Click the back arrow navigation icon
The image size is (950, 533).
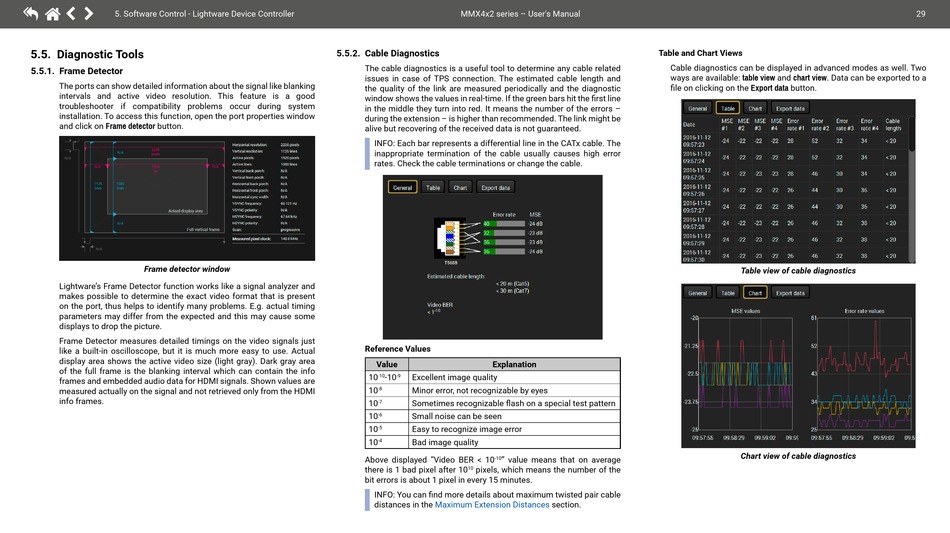point(30,13)
